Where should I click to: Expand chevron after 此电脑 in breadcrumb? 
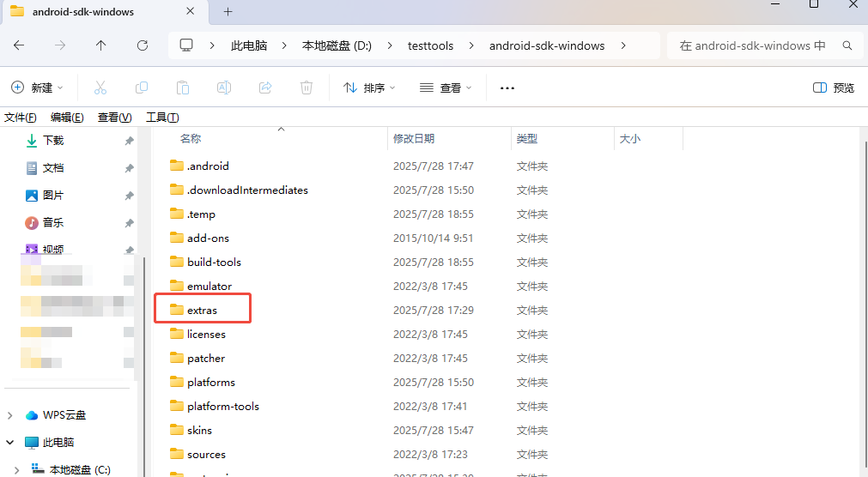click(284, 45)
